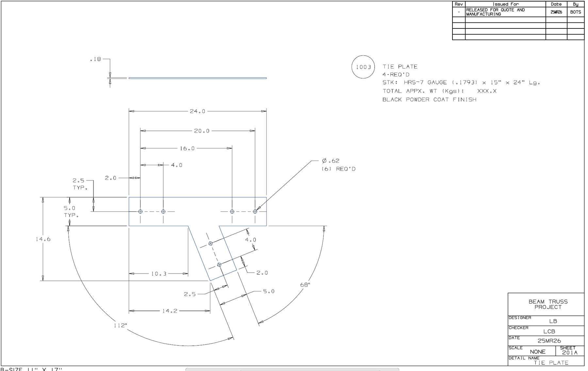This screenshot has width=588, height=371.
Task: Click the 14.6 vertical height dimension
Action: coord(43,239)
